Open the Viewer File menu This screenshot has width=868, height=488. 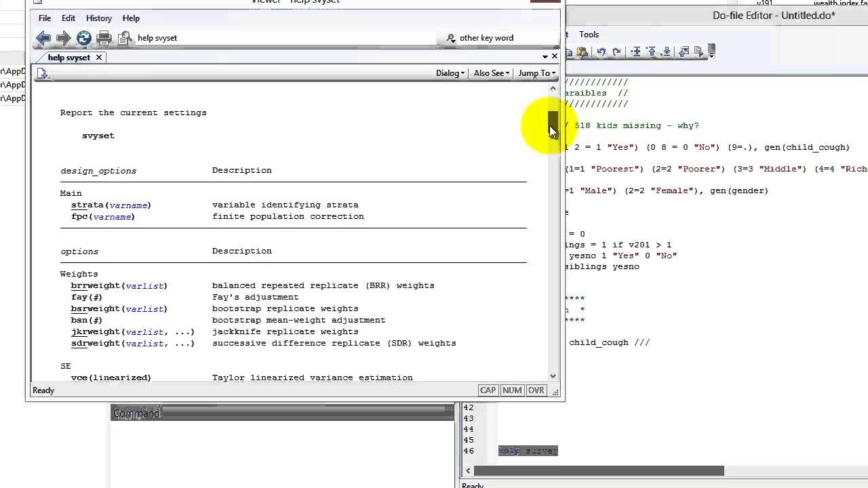(45, 18)
